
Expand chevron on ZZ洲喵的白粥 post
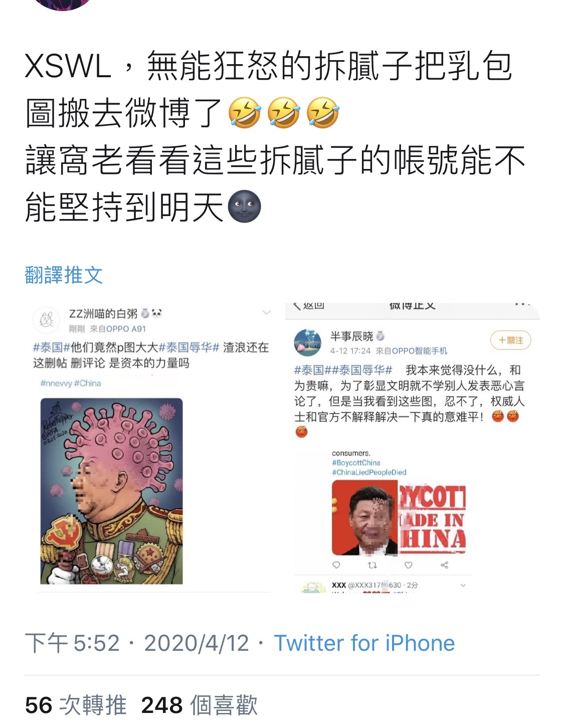pyautogui.click(x=266, y=313)
